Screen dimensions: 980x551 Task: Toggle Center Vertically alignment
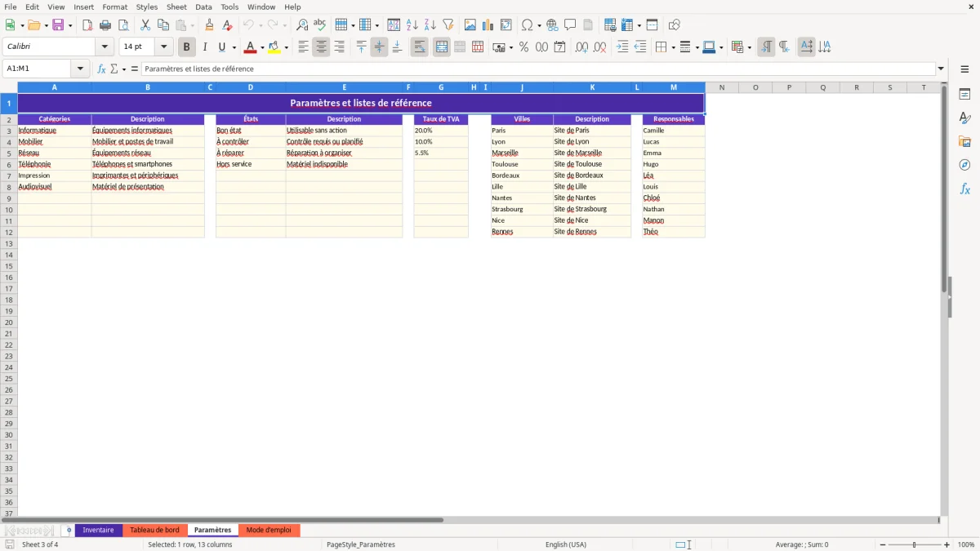click(x=379, y=47)
